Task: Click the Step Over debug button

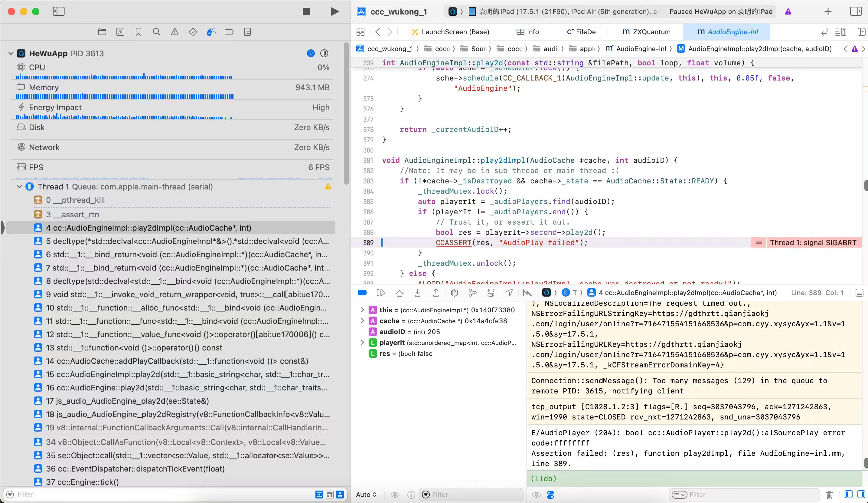Action: [400, 293]
